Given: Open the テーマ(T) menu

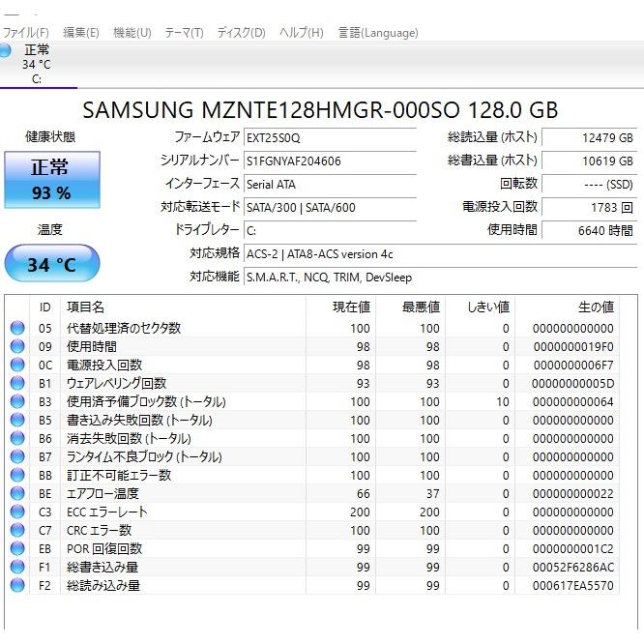Looking at the screenshot, I should [x=184, y=33].
